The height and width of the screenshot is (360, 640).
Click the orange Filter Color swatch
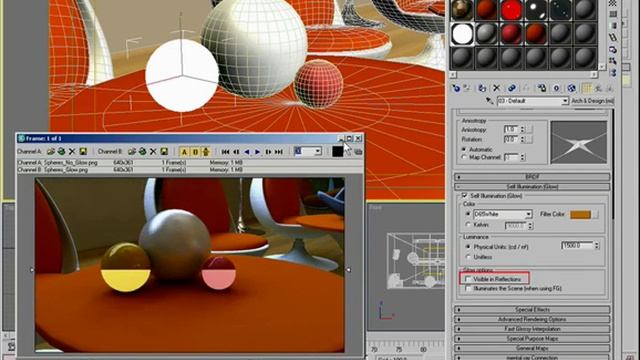pyautogui.click(x=580, y=214)
